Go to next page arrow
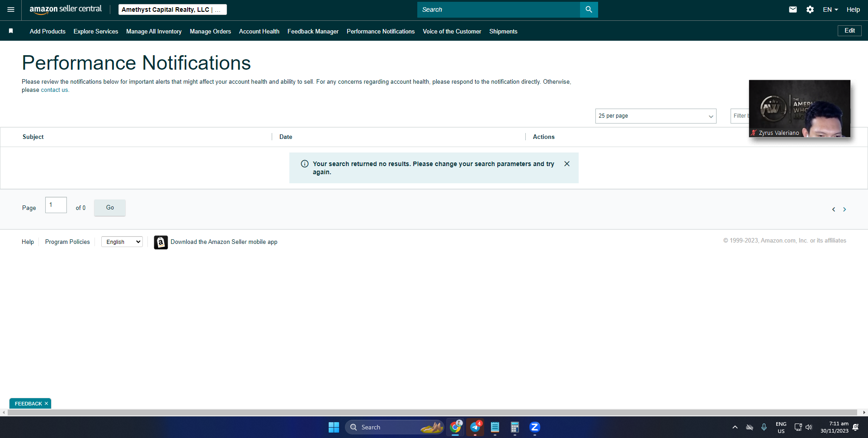Screen dimensions: 868x438 click(844, 209)
